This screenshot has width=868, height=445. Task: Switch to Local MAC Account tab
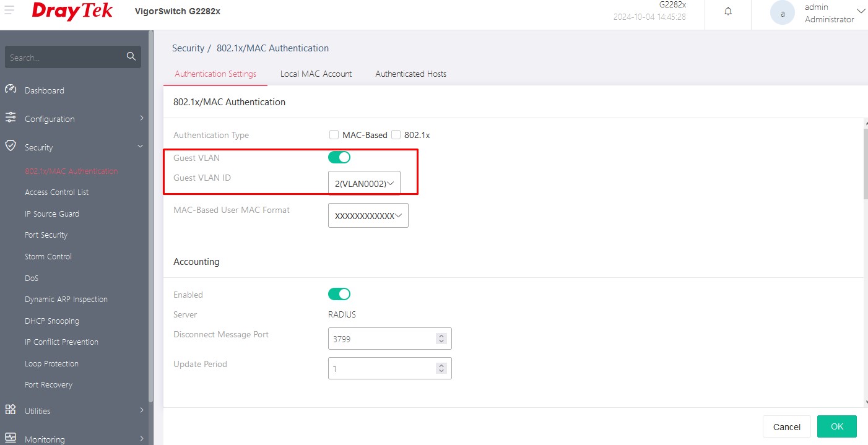tap(316, 74)
